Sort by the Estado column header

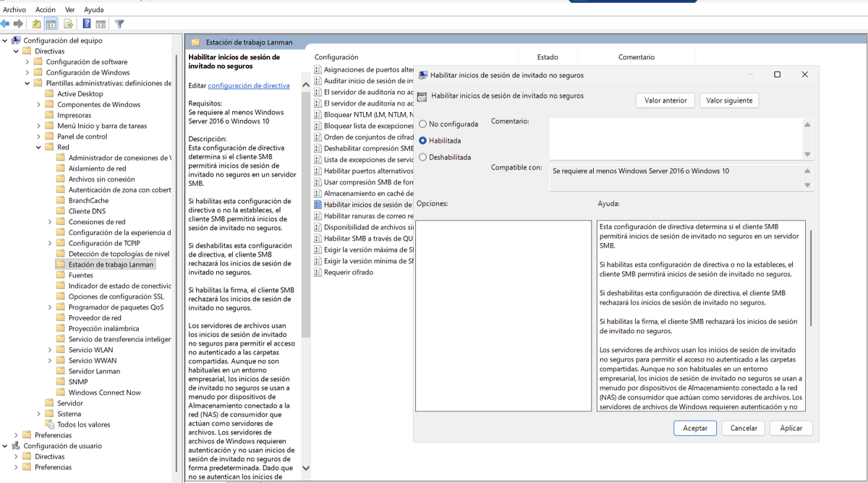[x=548, y=57]
